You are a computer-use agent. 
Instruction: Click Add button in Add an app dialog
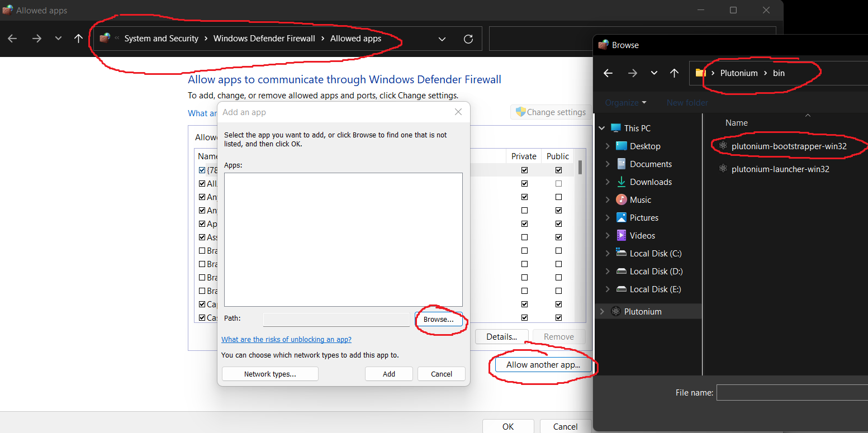[389, 374]
